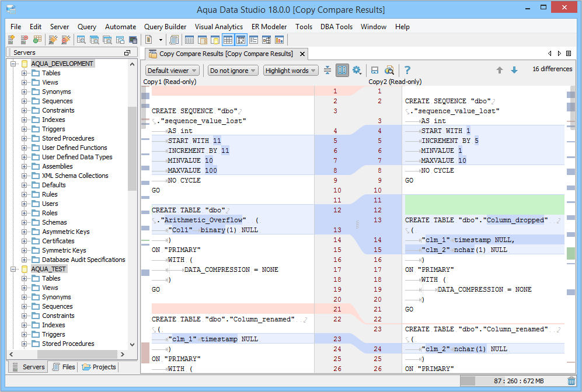Select the Sequences folder under AQUA_TEST
The image size is (582, 392).
pyautogui.click(x=57, y=306)
